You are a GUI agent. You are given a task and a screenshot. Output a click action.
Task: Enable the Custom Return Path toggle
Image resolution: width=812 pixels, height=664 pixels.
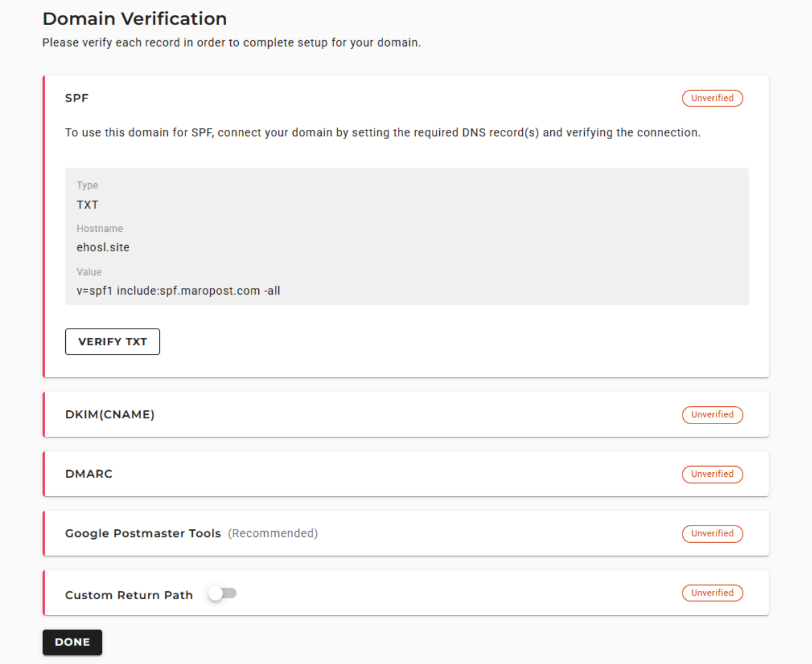(222, 594)
